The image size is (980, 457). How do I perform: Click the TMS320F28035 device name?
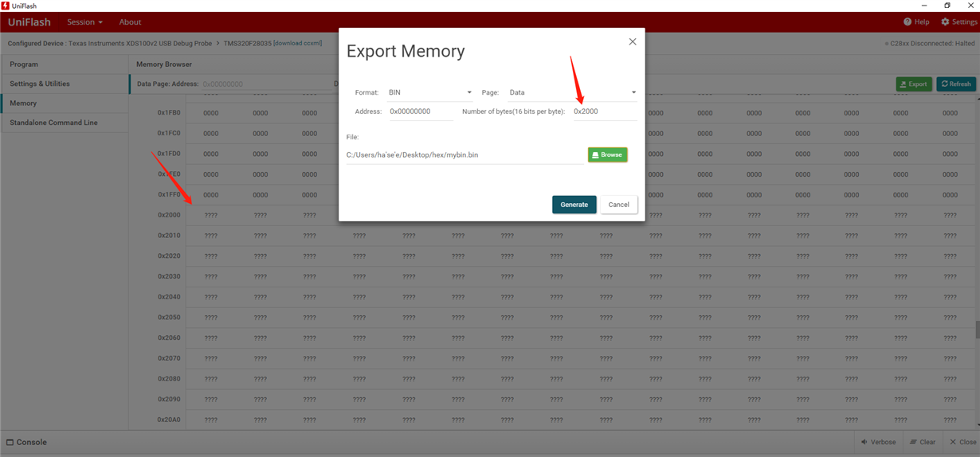click(x=247, y=43)
